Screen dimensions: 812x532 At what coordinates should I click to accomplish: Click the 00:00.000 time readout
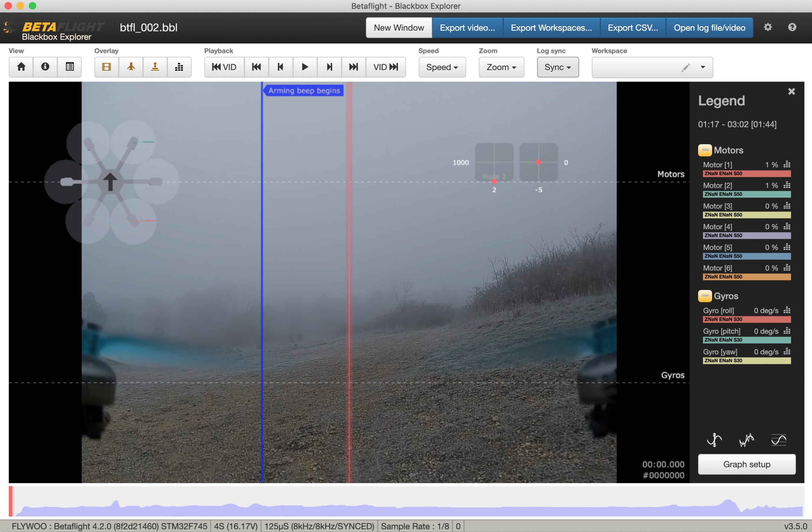tap(663, 464)
